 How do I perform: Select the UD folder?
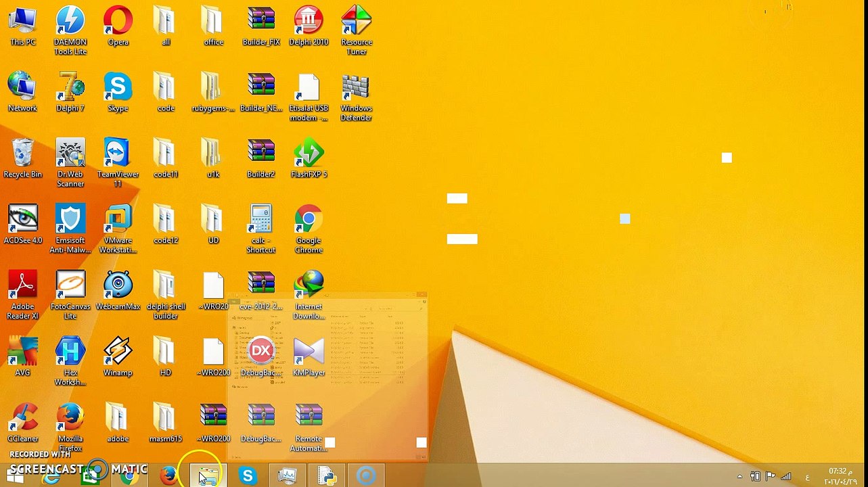coord(213,225)
